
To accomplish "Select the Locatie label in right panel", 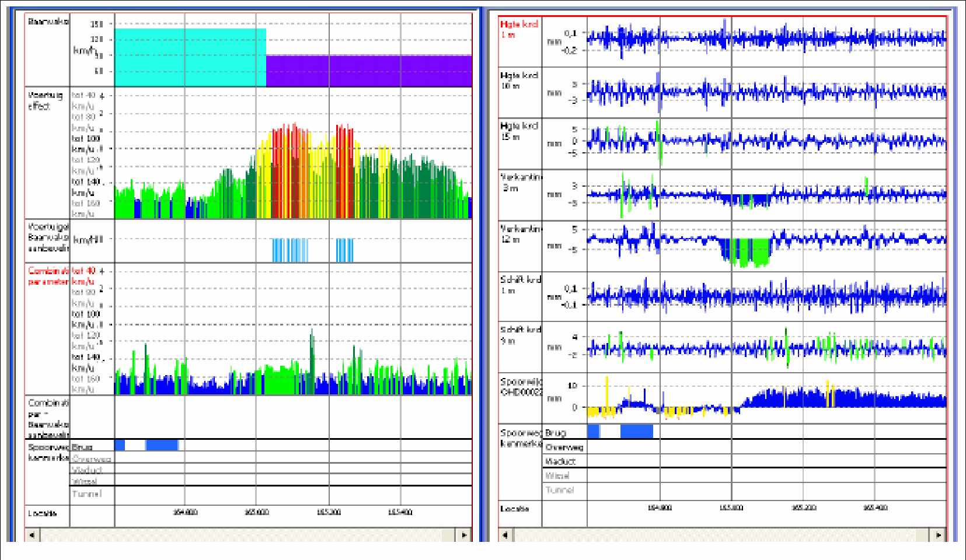I will [515, 508].
